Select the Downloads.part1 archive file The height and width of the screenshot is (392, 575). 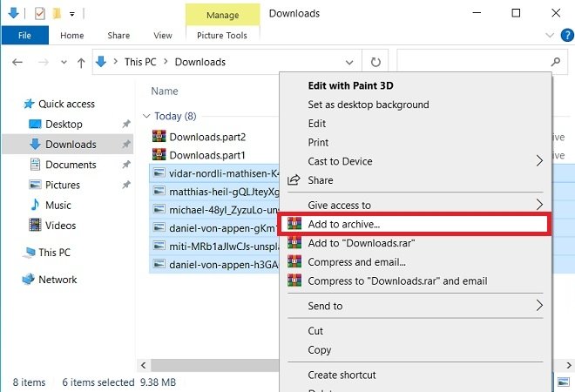[x=207, y=155]
